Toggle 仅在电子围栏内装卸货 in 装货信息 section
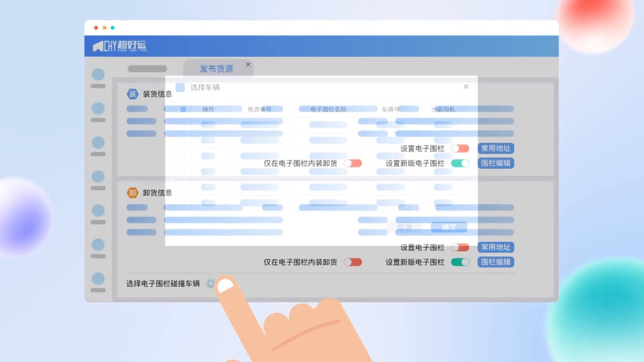 [x=353, y=163]
